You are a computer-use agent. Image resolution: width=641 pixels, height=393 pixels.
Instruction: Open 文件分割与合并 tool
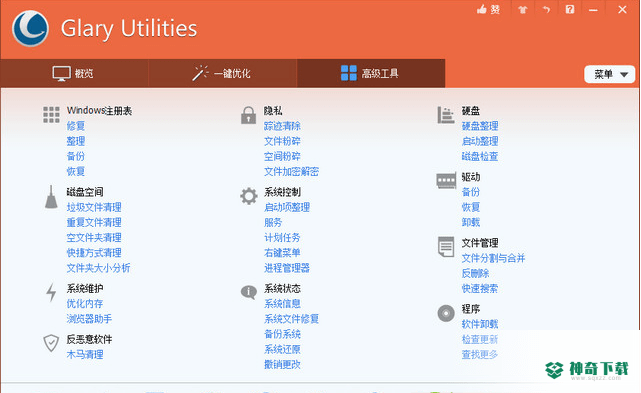(493, 258)
